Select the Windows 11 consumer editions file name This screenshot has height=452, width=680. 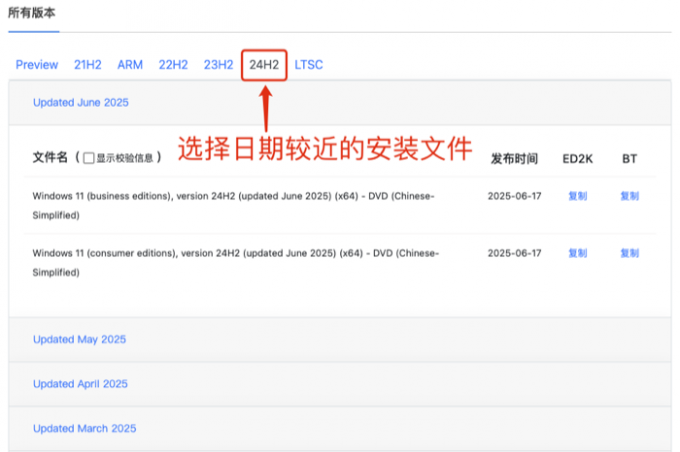click(236, 262)
